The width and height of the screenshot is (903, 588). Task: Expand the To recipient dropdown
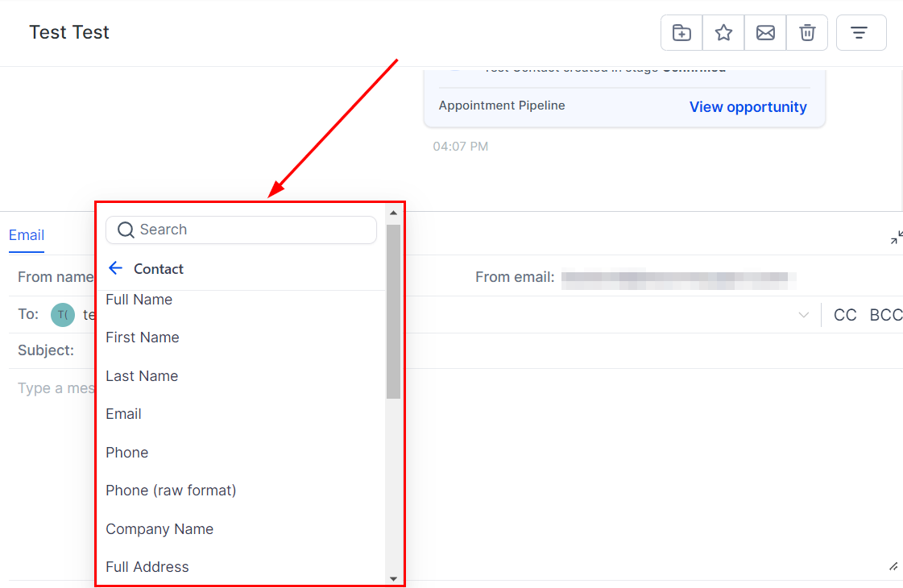click(803, 315)
